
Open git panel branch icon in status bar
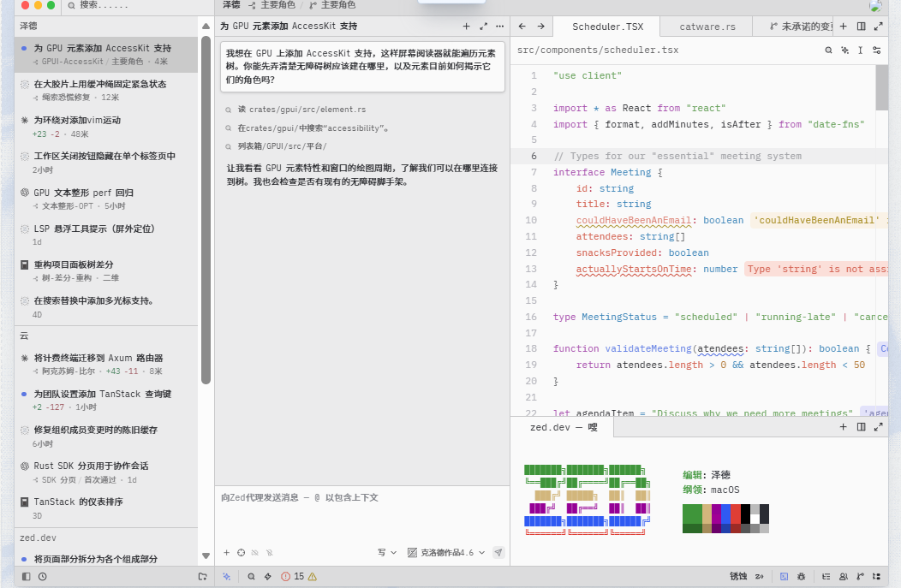(860, 577)
